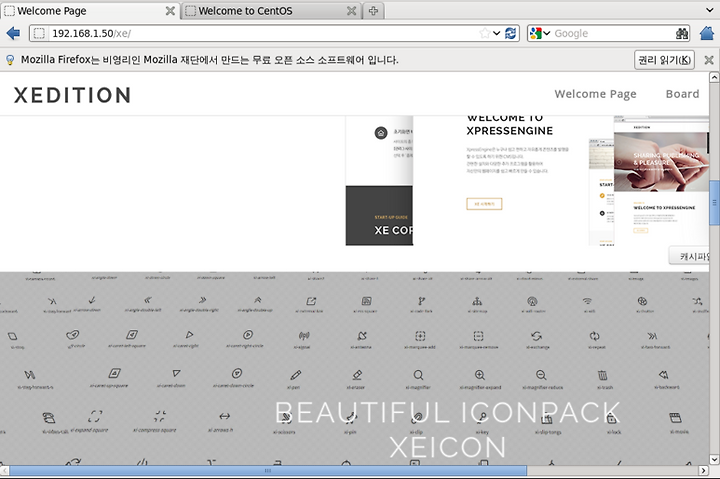The width and height of the screenshot is (720, 479).
Task: Click the site identity icon before the URL
Action: tap(39, 34)
